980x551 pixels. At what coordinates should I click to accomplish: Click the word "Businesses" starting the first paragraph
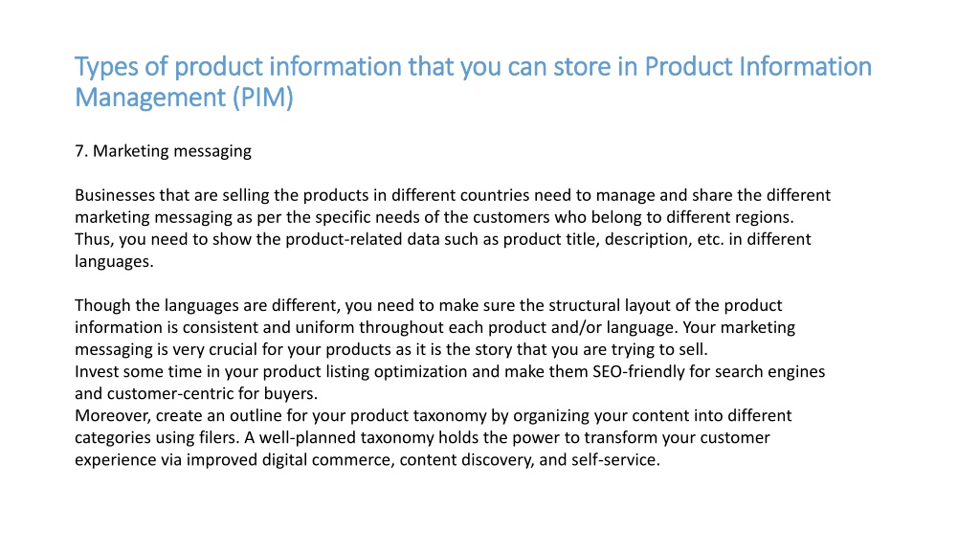pos(115,195)
